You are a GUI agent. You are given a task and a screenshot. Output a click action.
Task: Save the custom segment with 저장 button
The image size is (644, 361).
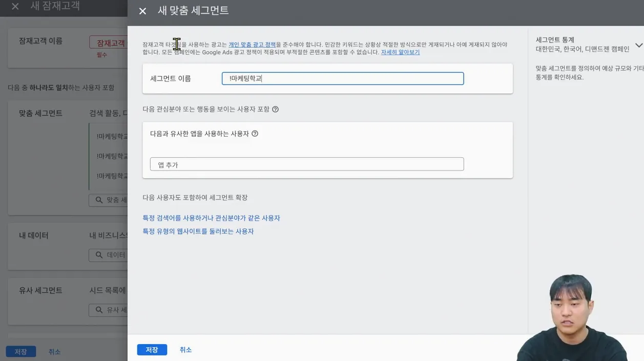[152, 350]
